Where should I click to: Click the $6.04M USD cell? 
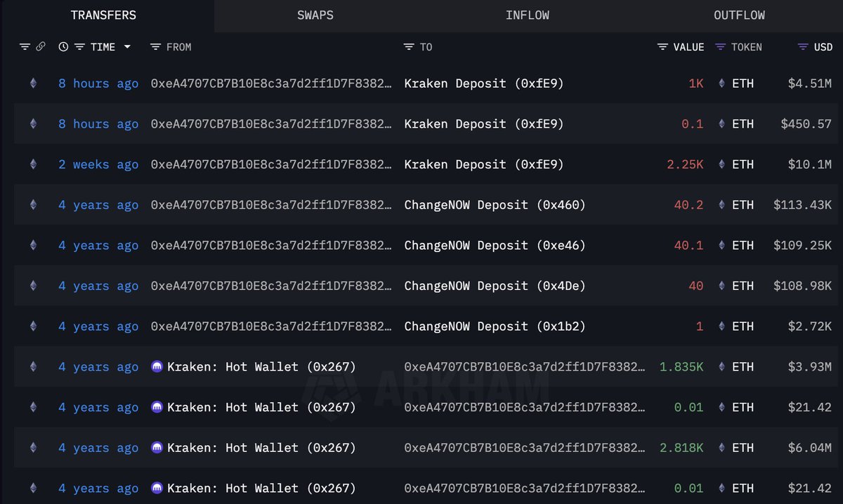click(810, 448)
